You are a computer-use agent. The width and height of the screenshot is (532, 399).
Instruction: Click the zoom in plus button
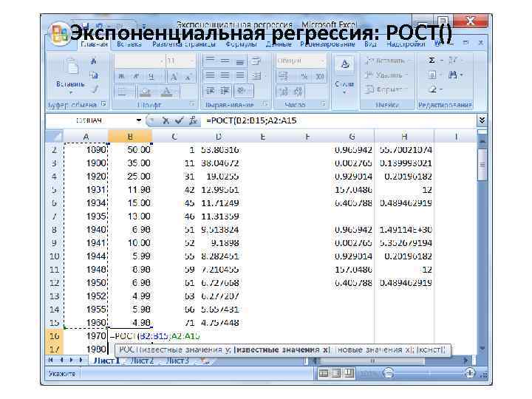470,374
